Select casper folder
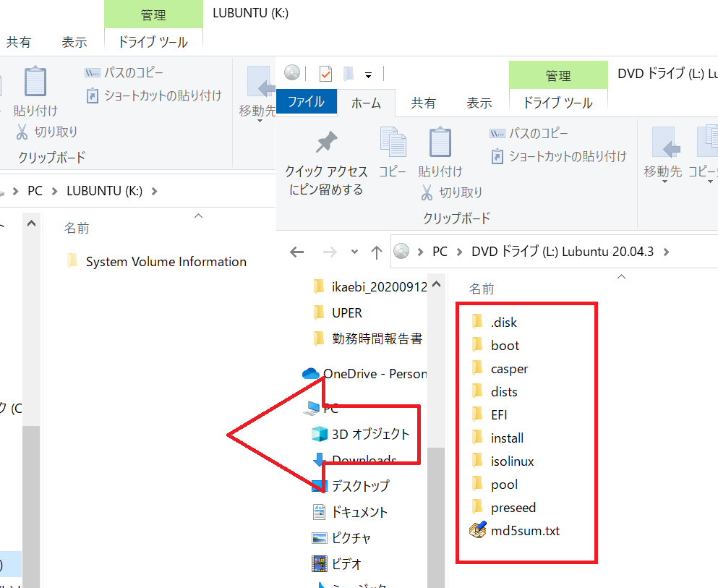This screenshot has height=588, width=718. [500, 369]
